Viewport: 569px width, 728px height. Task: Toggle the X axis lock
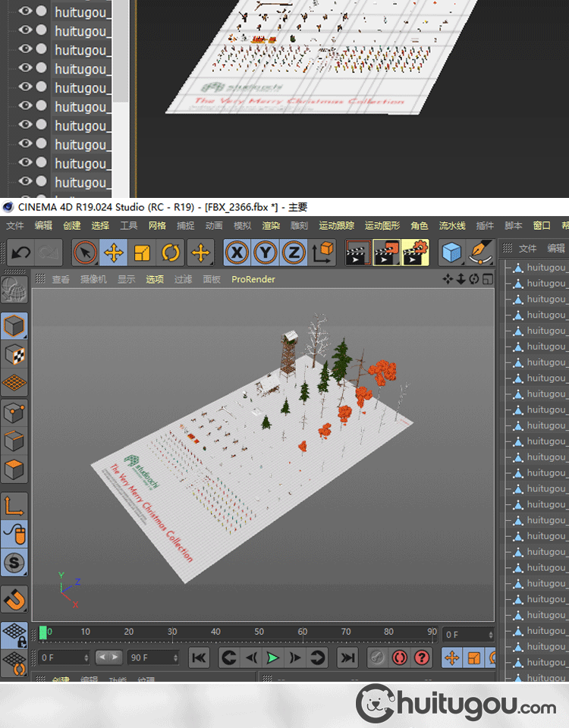point(237,253)
